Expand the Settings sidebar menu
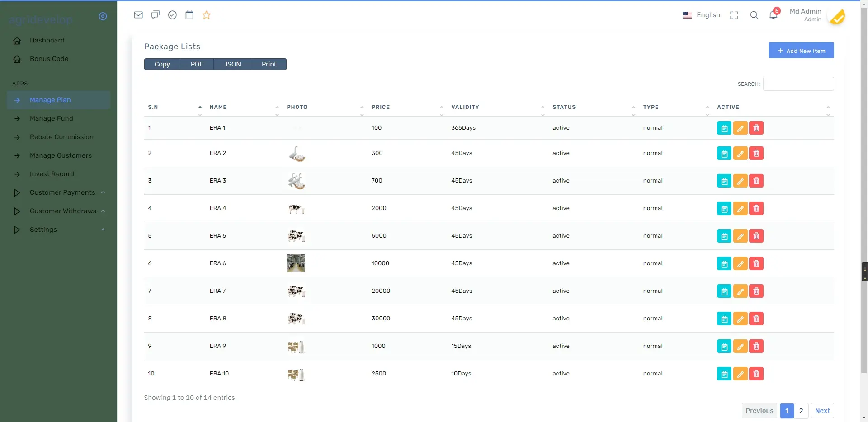The width and height of the screenshot is (868, 422). tap(43, 230)
